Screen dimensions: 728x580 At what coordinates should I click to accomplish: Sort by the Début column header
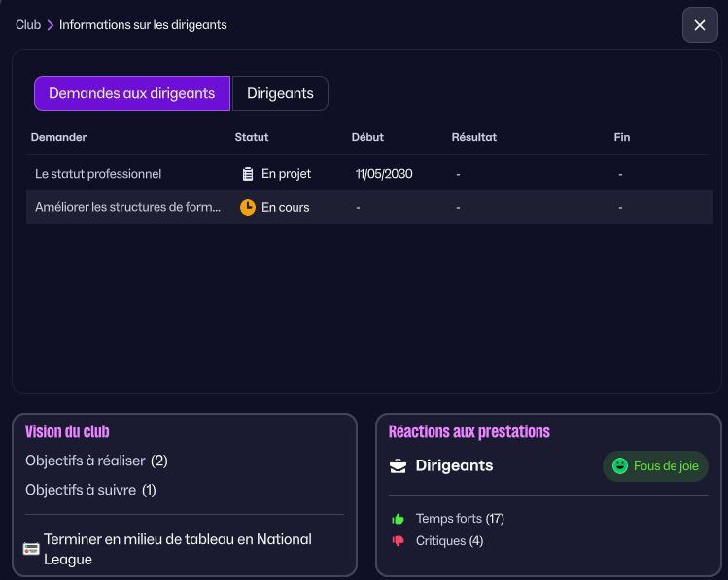(367, 137)
